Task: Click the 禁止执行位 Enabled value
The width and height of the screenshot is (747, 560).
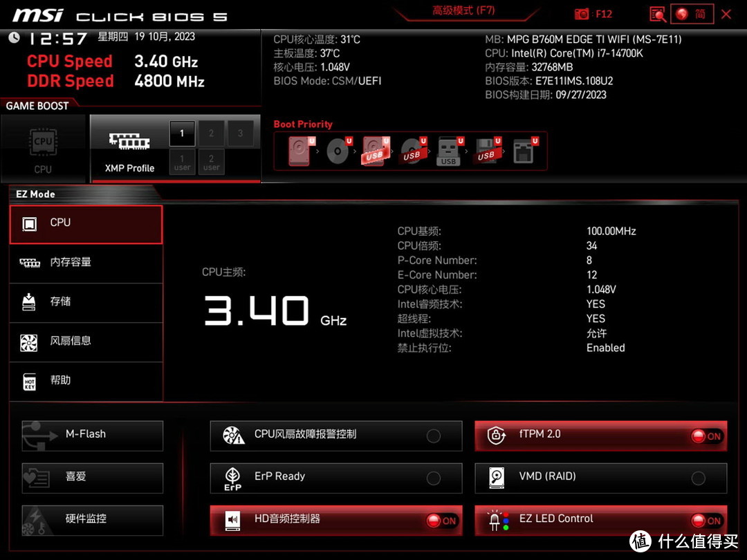Action: click(x=605, y=348)
